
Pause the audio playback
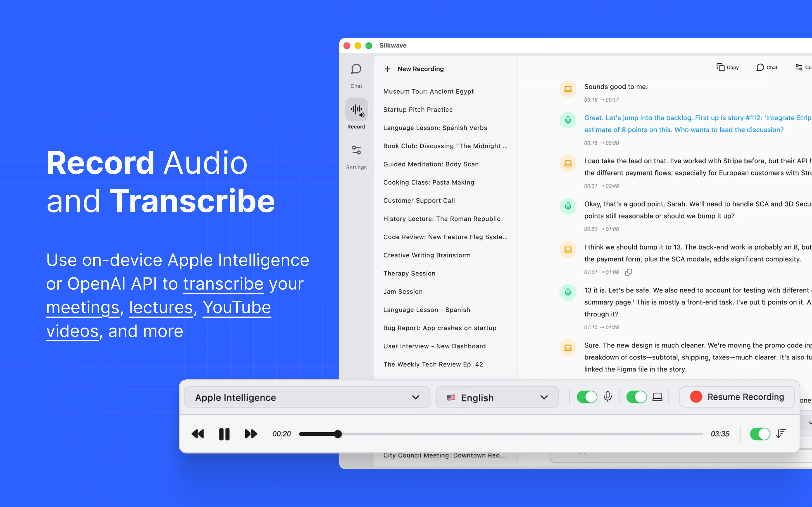tap(224, 434)
